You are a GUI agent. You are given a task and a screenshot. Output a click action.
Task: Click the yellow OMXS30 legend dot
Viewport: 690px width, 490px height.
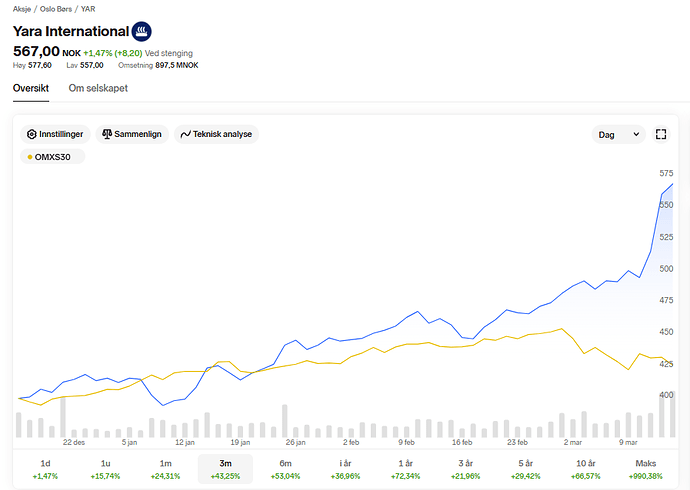click(x=30, y=157)
